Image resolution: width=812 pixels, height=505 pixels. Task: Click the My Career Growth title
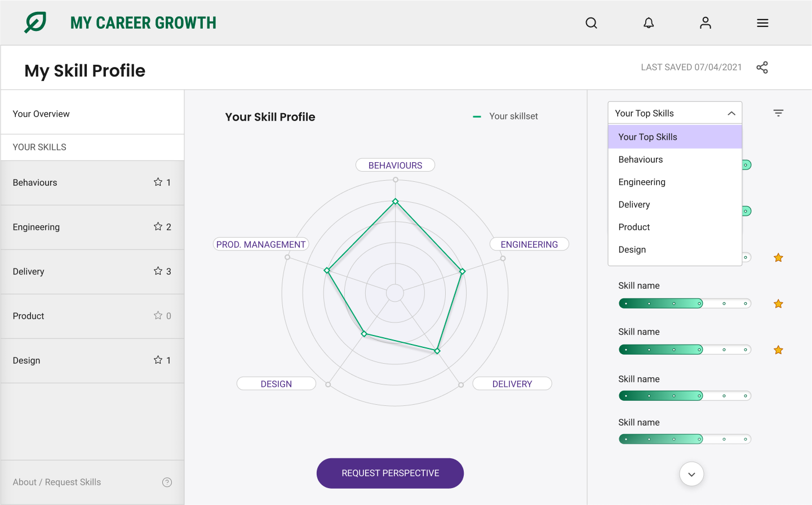pos(143,23)
